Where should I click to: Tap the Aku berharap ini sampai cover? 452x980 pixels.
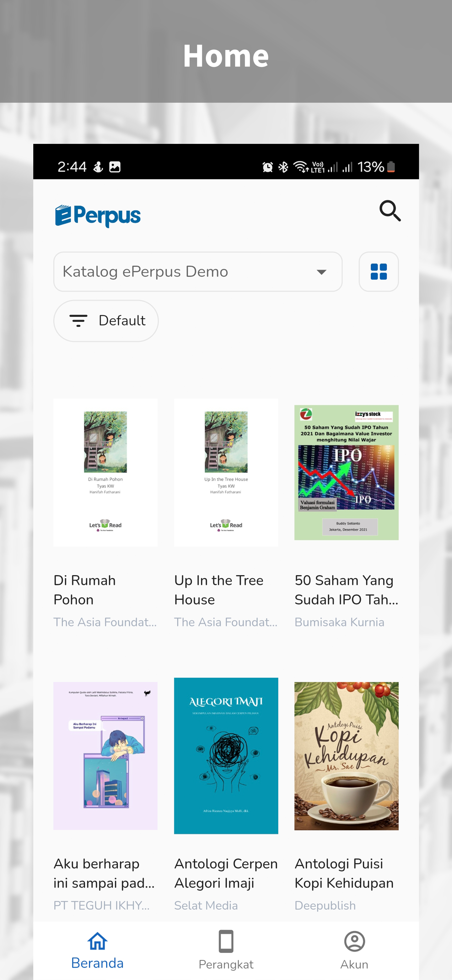(x=105, y=755)
